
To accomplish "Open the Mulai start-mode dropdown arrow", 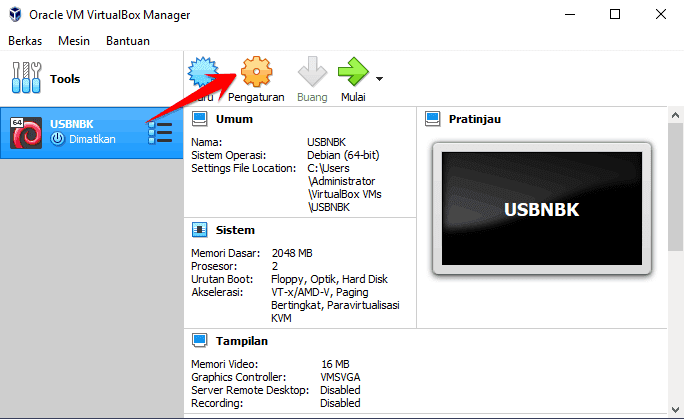I will pyautogui.click(x=380, y=79).
